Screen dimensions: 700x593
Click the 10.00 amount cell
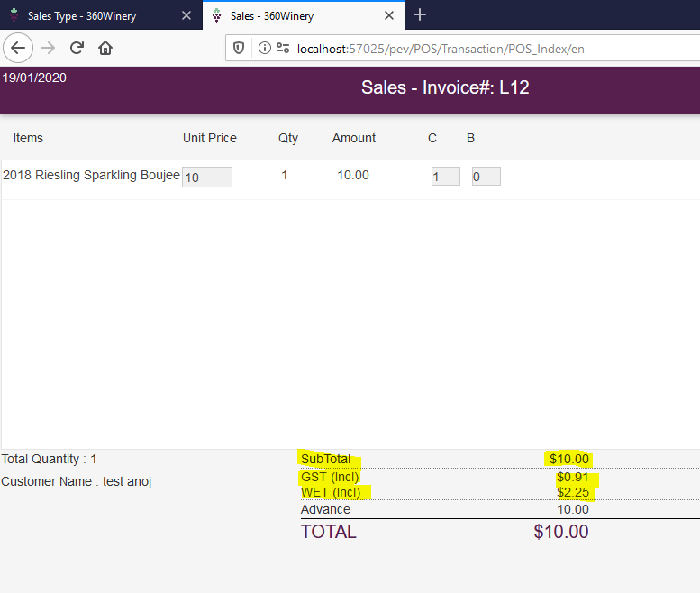click(x=353, y=175)
